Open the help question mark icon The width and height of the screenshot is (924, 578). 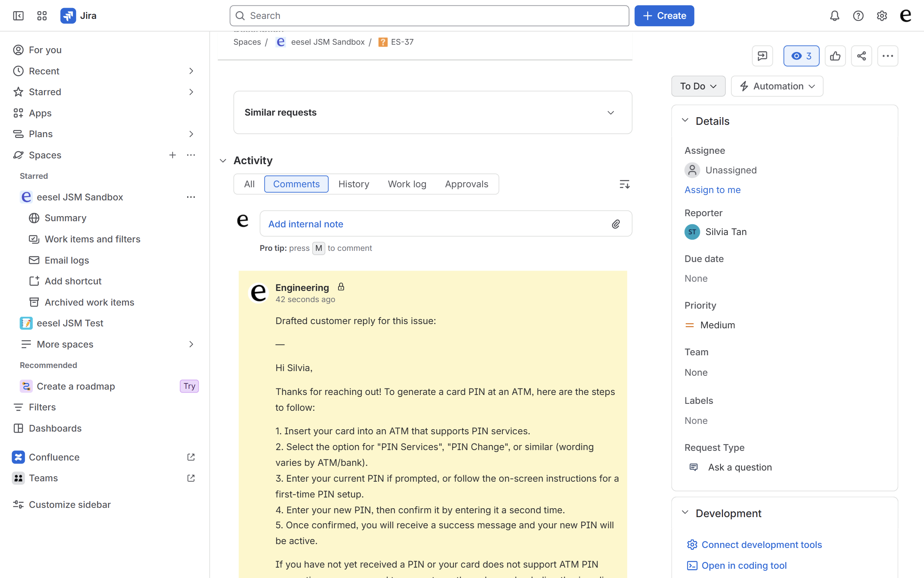click(x=858, y=16)
